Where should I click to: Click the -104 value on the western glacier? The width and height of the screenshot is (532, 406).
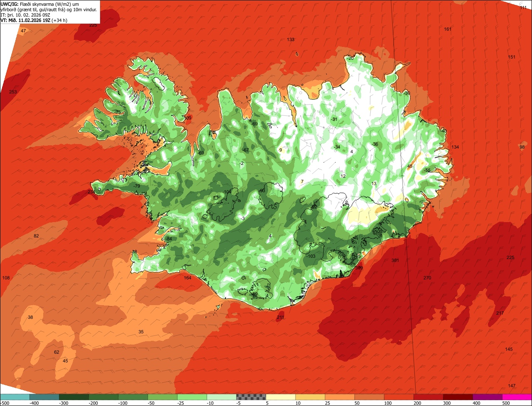227,191
